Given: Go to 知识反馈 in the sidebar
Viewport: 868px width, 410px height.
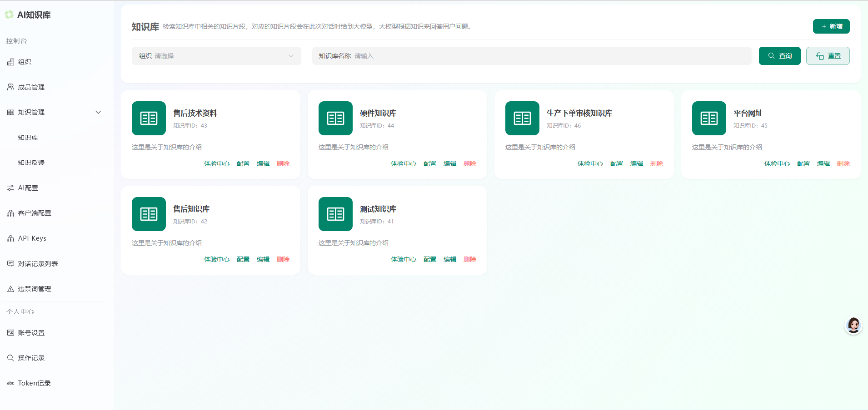Looking at the screenshot, I should point(31,163).
